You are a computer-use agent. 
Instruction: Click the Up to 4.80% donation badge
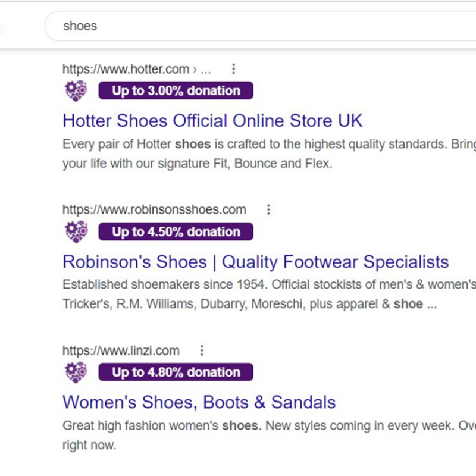(176, 372)
